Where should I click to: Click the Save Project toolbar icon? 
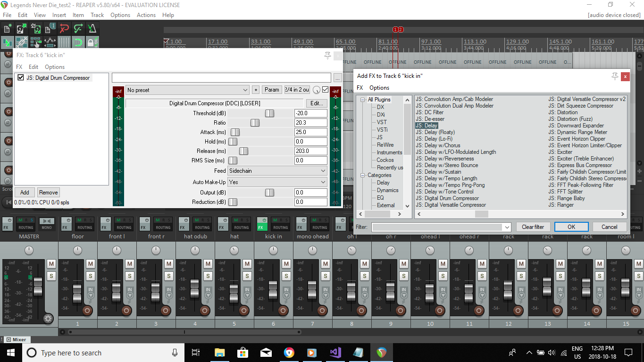35,29
